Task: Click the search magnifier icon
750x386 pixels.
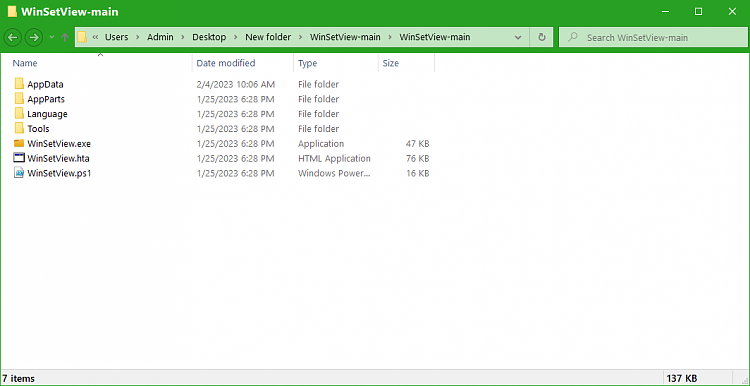Action: (573, 37)
